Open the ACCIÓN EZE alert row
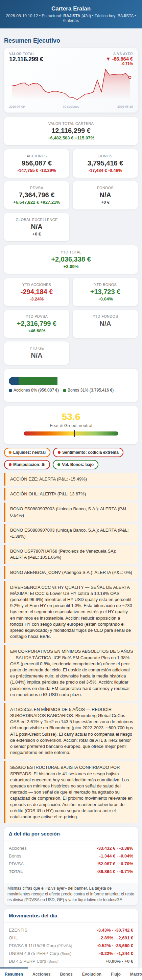Viewport: 142px width, 980px height. coord(71,479)
